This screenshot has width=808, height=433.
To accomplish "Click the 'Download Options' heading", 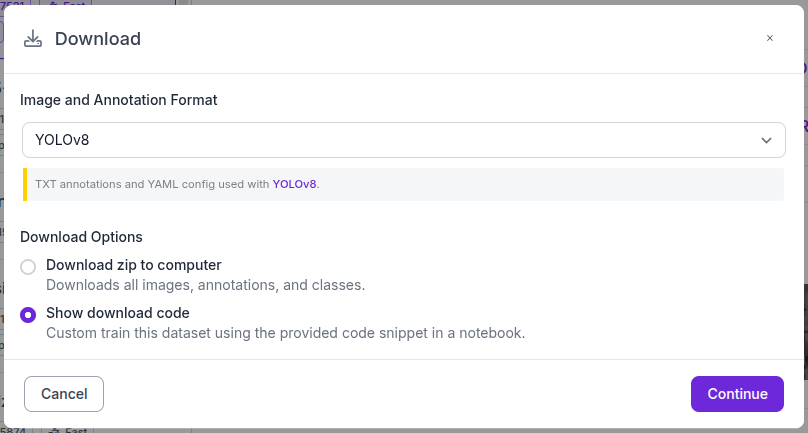I will (81, 237).
